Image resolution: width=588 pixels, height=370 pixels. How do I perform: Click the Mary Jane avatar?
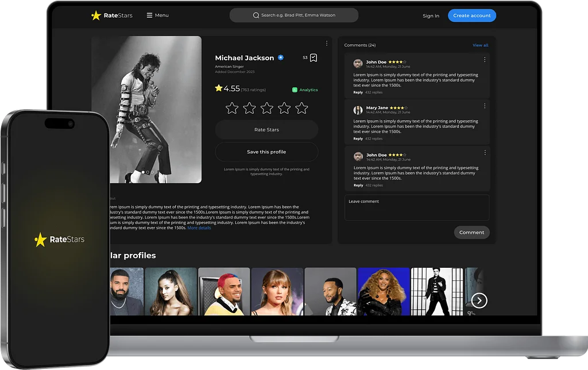(x=358, y=110)
